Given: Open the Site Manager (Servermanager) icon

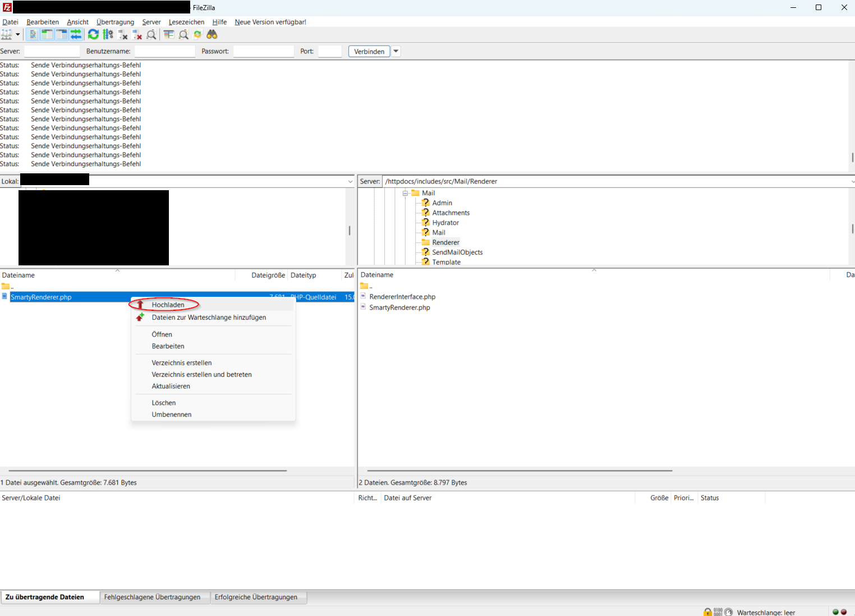Looking at the screenshot, I should coord(7,35).
